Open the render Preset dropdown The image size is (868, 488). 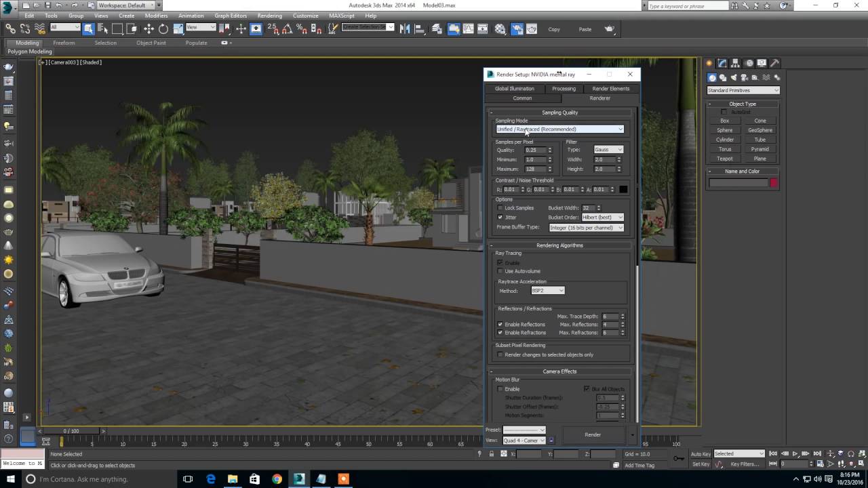click(x=524, y=430)
